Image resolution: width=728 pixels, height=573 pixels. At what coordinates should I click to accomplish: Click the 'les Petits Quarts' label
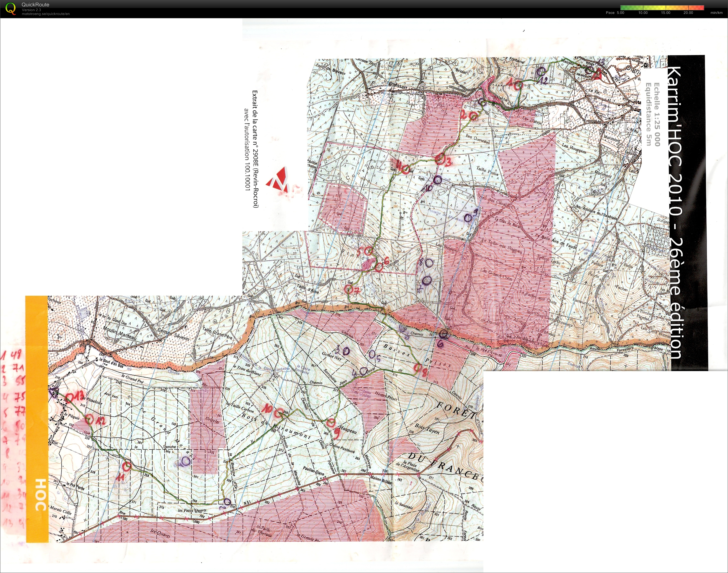point(192,510)
